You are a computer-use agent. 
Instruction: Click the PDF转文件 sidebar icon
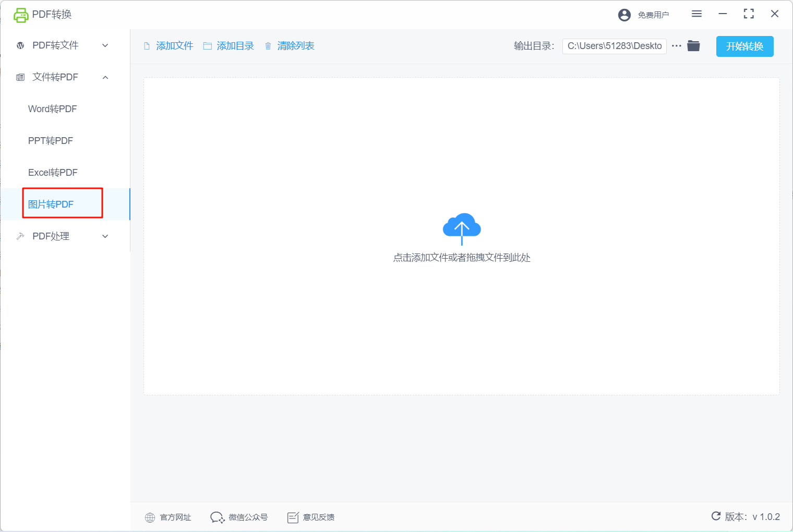point(20,45)
